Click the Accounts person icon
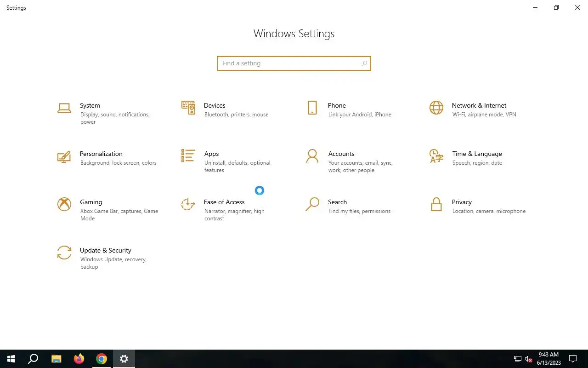Viewport: 588px width, 368px height. click(x=312, y=156)
